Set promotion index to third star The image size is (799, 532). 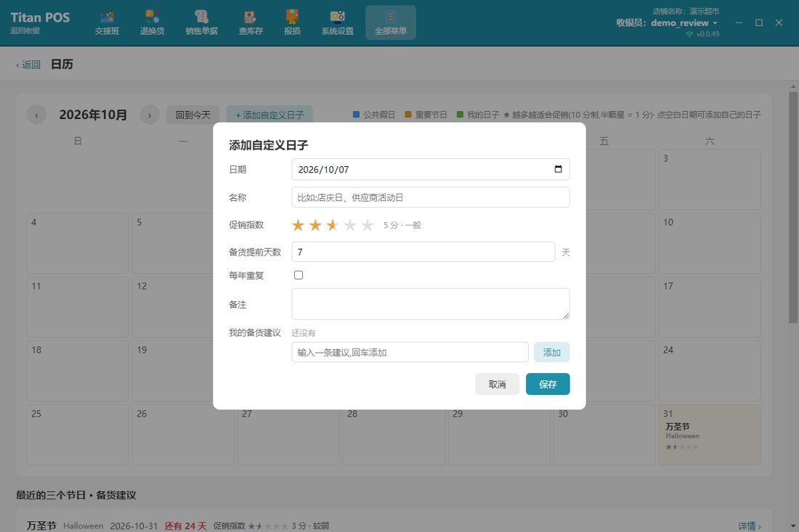[333, 225]
